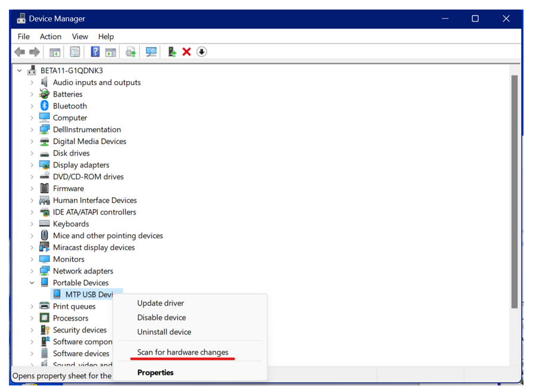The height and width of the screenshot is (392, 533).
Task: Open the Action menu
Action: pyautogui.click(x=51, y=36)
